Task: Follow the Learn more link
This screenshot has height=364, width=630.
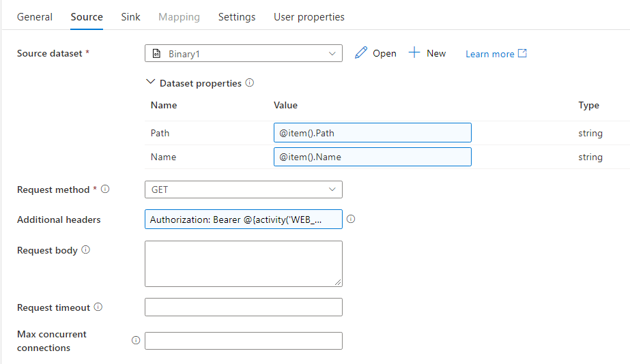Action: tap(490, 54)
